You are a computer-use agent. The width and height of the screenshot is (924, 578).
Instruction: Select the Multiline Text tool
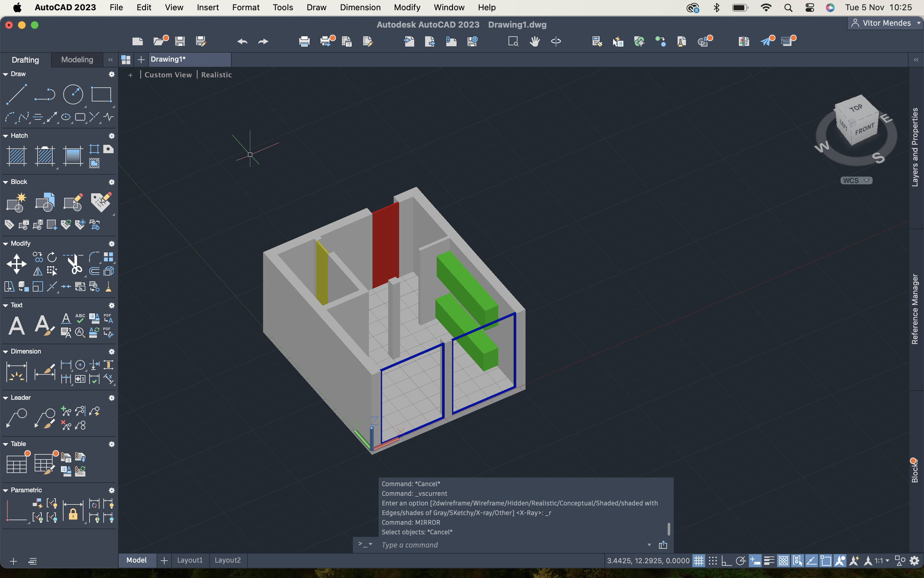(16, 326)
